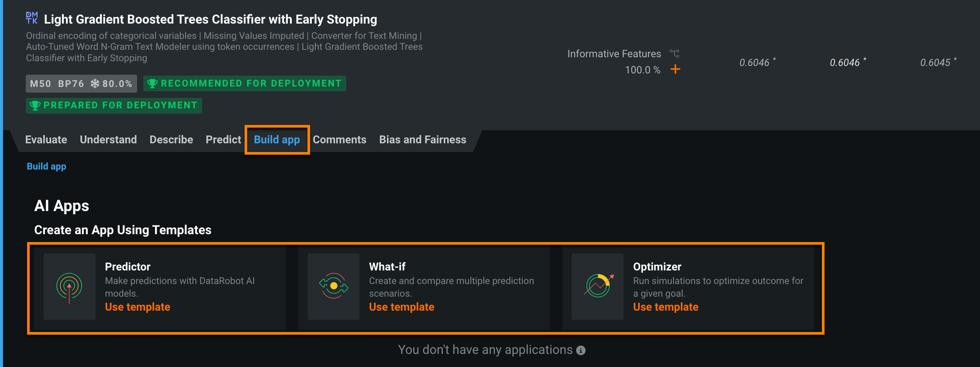Screen dimensions: 980x367
Task: Open the Comments tab
Action: [x=339, y=140]
